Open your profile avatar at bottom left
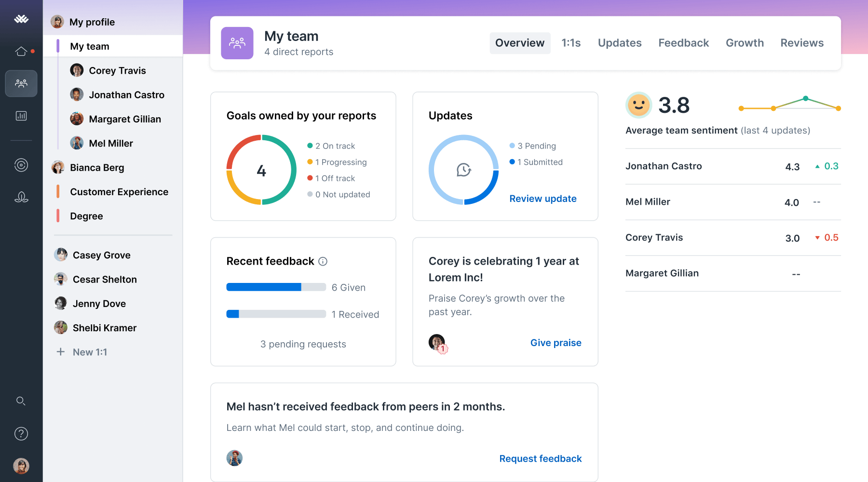868x482 pixels. pyautogui.click(x=21, y=466)
